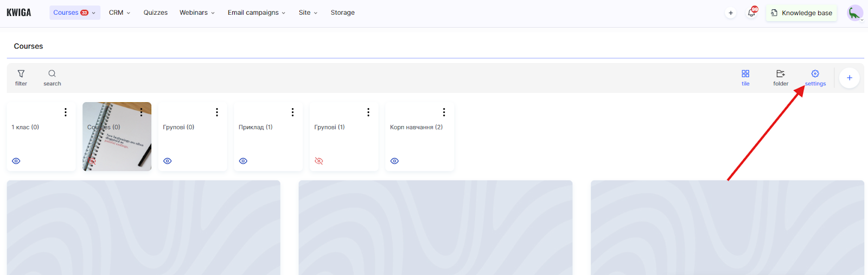This screenshot has width=868, height=275.
Task: Open the filter tool
Action: point(21,77)
